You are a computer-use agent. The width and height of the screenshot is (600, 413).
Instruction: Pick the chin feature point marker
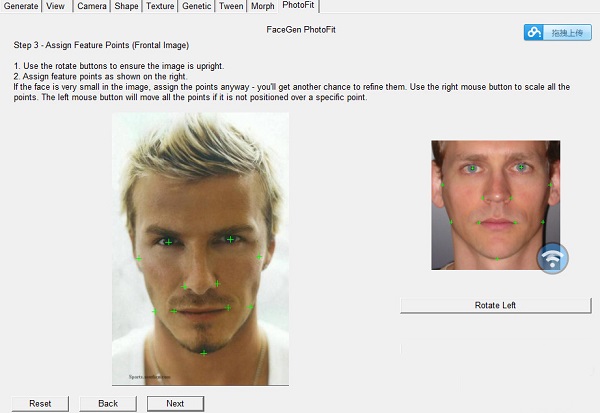204,353
